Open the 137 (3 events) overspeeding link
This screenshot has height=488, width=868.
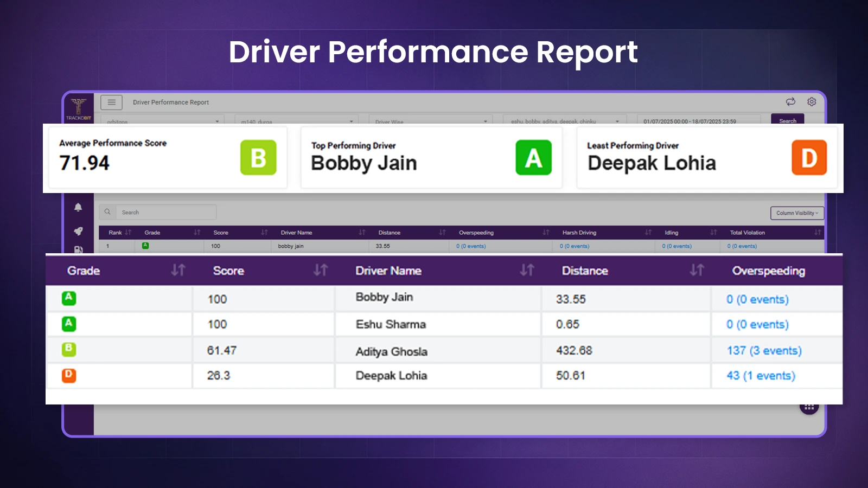[764, 350]
